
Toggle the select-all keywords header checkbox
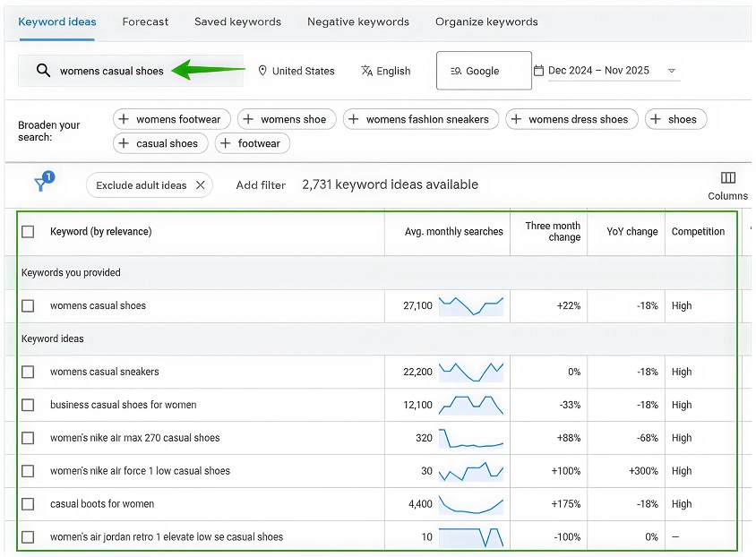pyautogui.click(x=28, y=232)
